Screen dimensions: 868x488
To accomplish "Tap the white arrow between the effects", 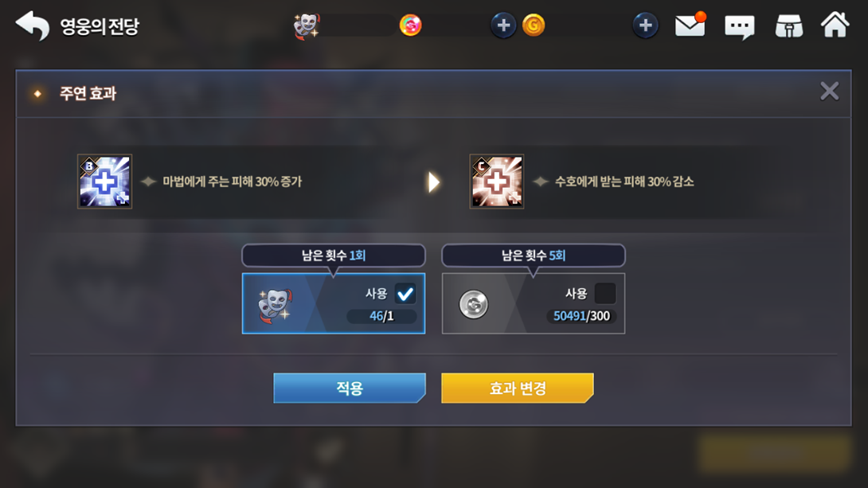I will tap(433, 182).
